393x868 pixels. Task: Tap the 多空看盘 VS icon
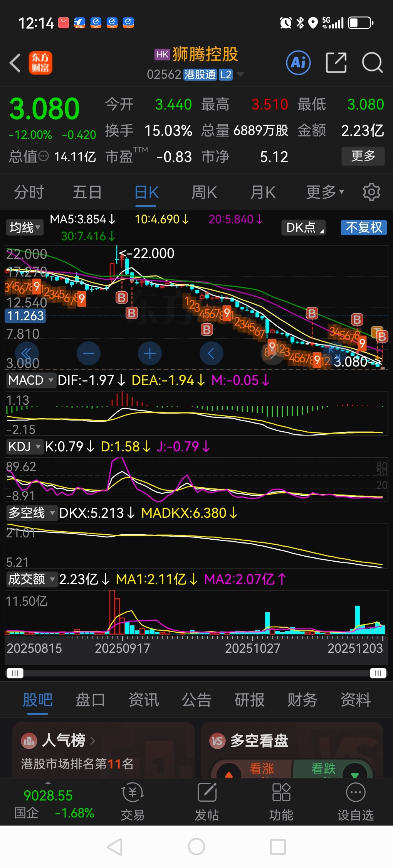point(217,741)
